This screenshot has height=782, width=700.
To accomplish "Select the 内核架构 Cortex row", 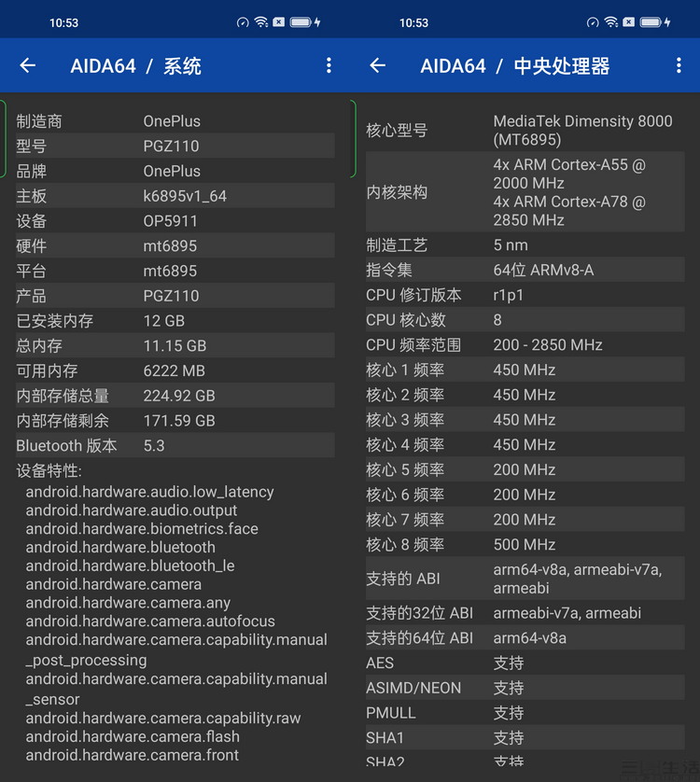I will [x=525, y=192].
